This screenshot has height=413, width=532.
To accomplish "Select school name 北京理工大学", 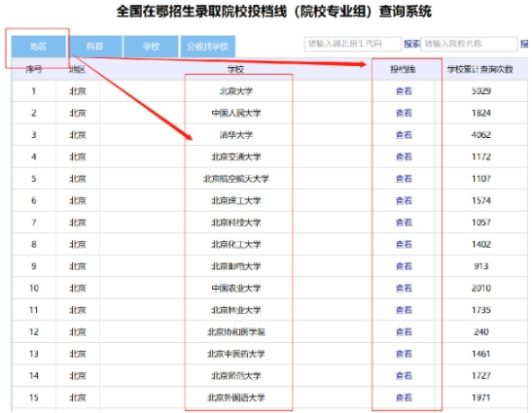I will pos(236,200).
